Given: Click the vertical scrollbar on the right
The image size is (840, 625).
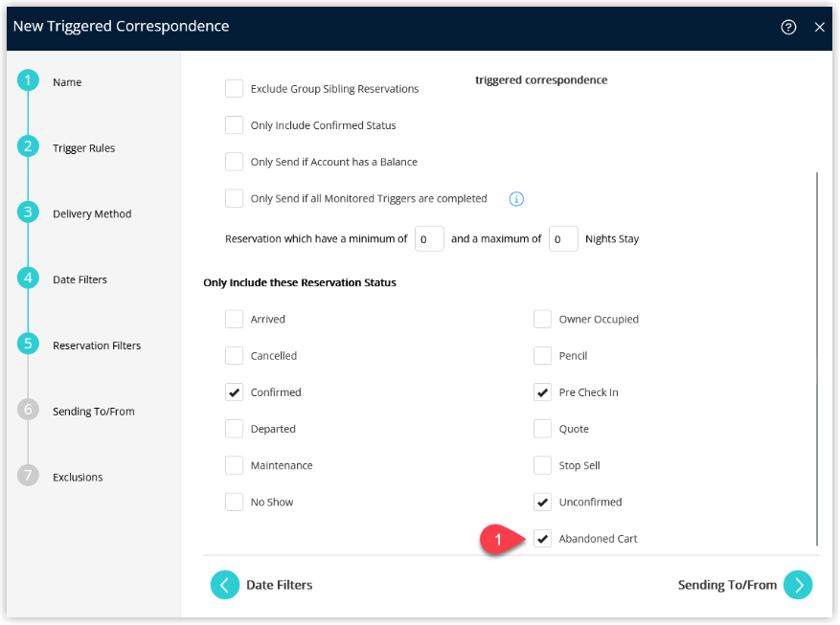Looking at the screenshot, I should [x=816, y=359].
